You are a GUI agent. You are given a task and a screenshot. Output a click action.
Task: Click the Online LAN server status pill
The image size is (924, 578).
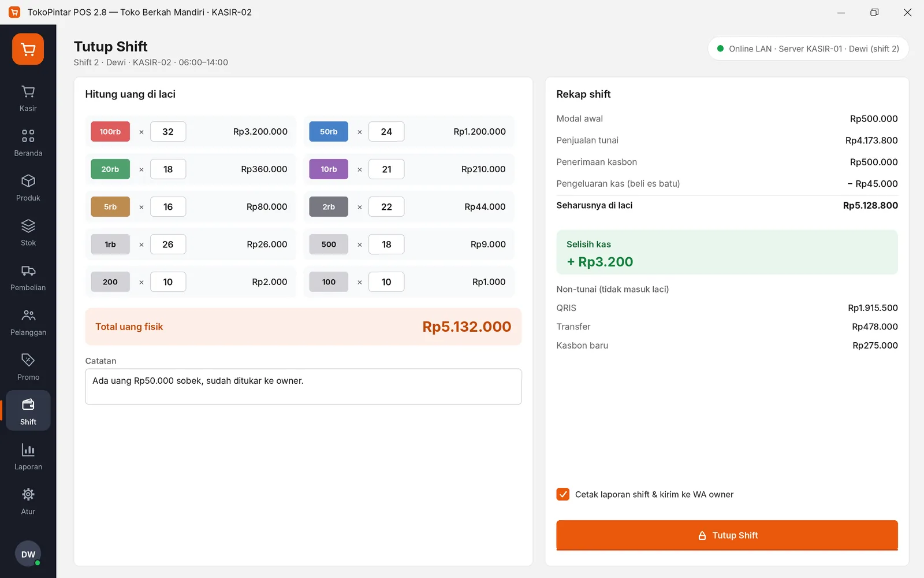(808, 49)
